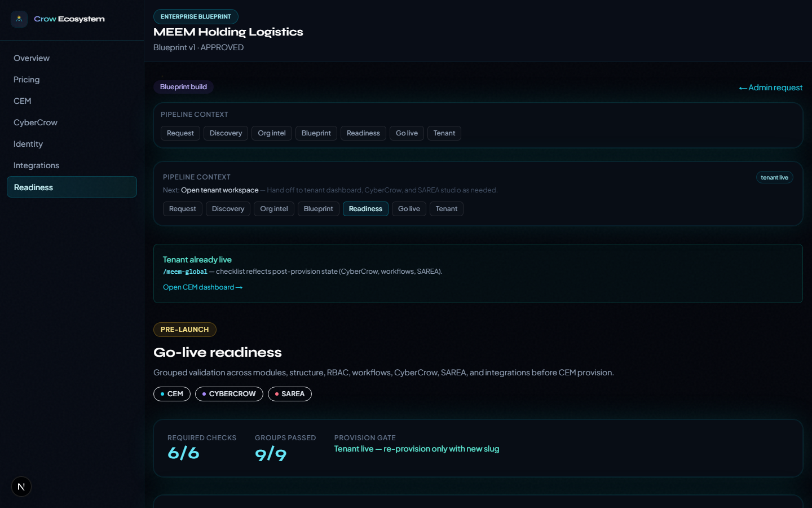Open the Next.js dev tools badge
The height and width of the screenshot is (508, 812).
pyautogui.click(x=21, y=487)
